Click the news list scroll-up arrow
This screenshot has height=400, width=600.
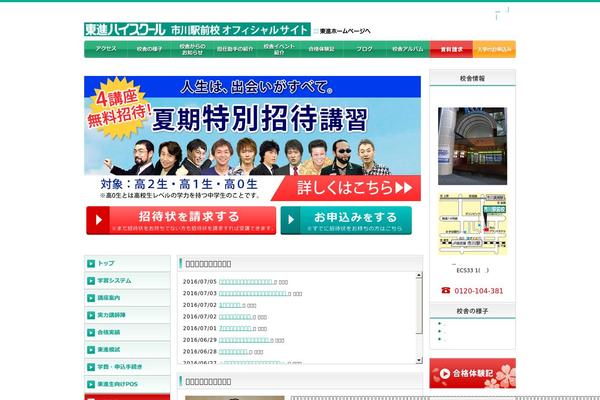click(x=419, y=275)
